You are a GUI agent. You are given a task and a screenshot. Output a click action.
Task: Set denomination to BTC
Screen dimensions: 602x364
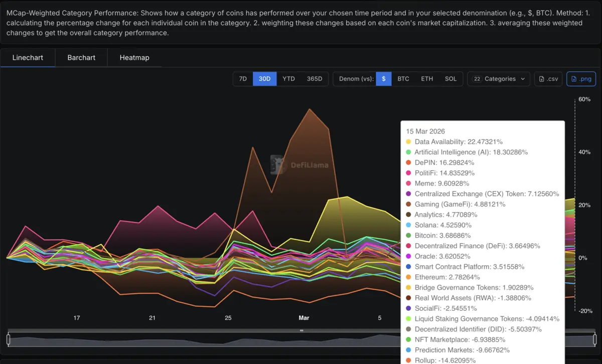point(403,79)
